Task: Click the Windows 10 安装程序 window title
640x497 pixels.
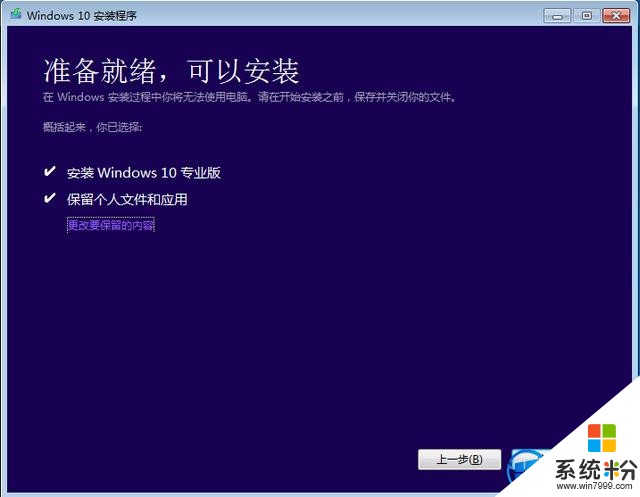Action: pos(82,16)
